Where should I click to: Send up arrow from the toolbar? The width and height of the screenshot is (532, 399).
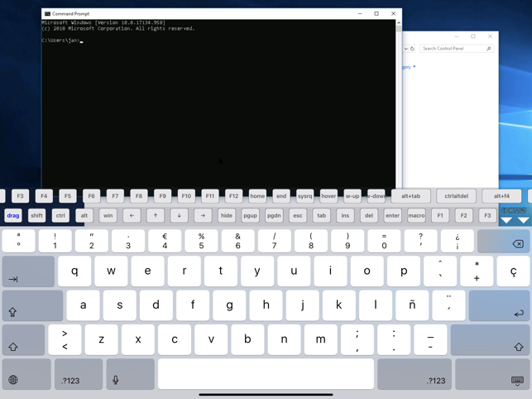[156, 215]
